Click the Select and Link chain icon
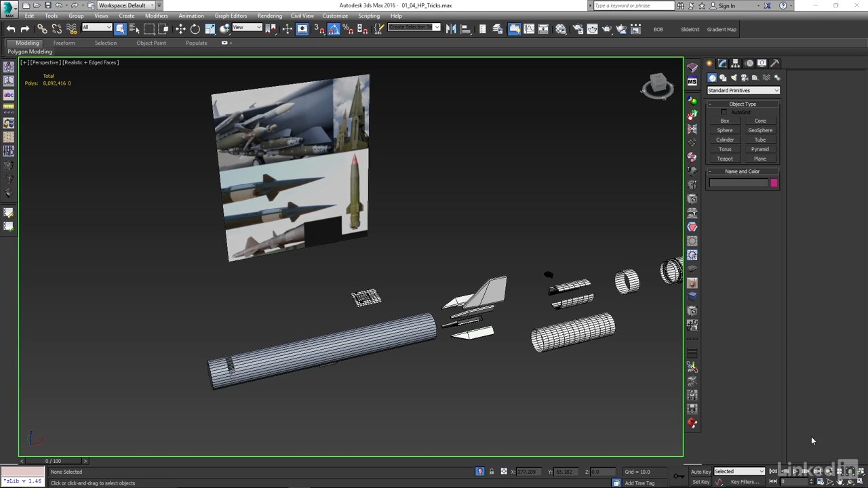868x488 pixels. [42, 29]
